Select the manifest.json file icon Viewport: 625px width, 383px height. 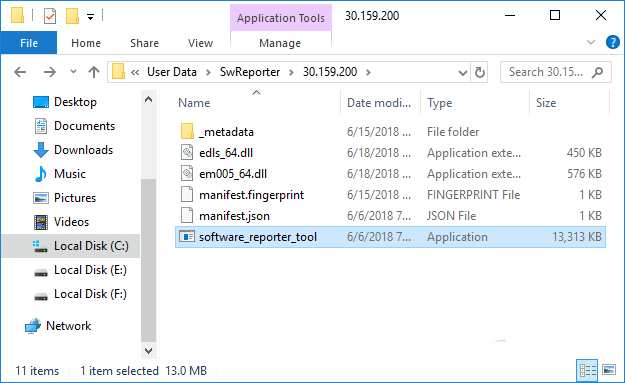pyautogui.click(x=187, y=216)
